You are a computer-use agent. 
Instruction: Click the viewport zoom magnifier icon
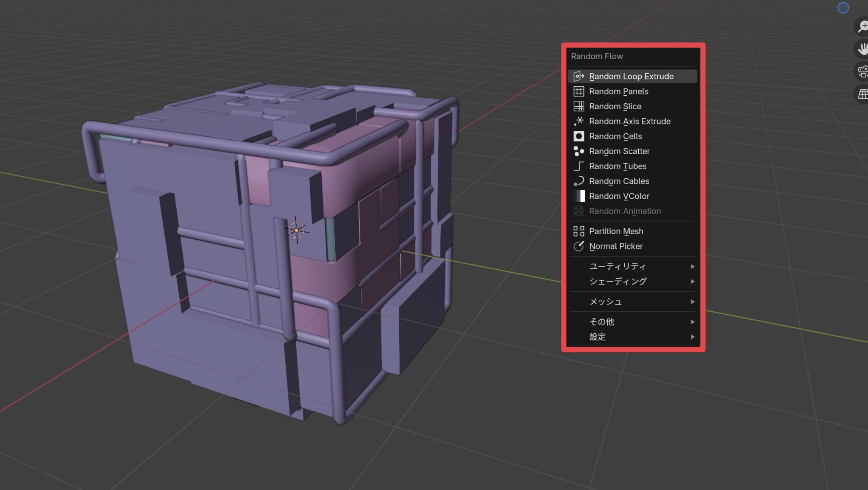pos(862,26)
